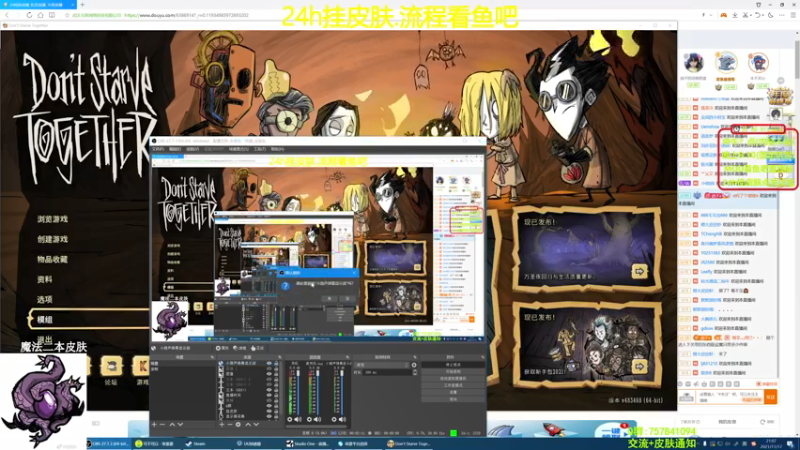Adjust the transition duration stepper arrows
The width and height of the screenshot is (800, 450).
tap(414, 372)
